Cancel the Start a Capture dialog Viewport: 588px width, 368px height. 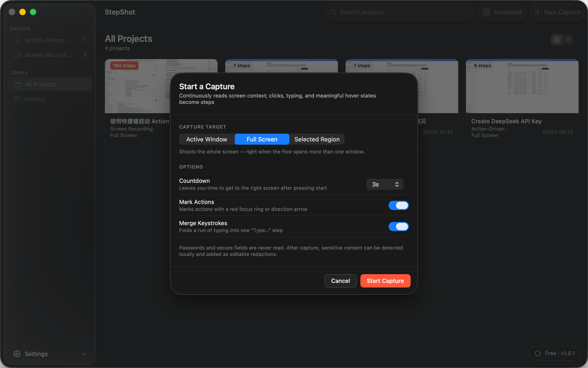click(341, 281)
